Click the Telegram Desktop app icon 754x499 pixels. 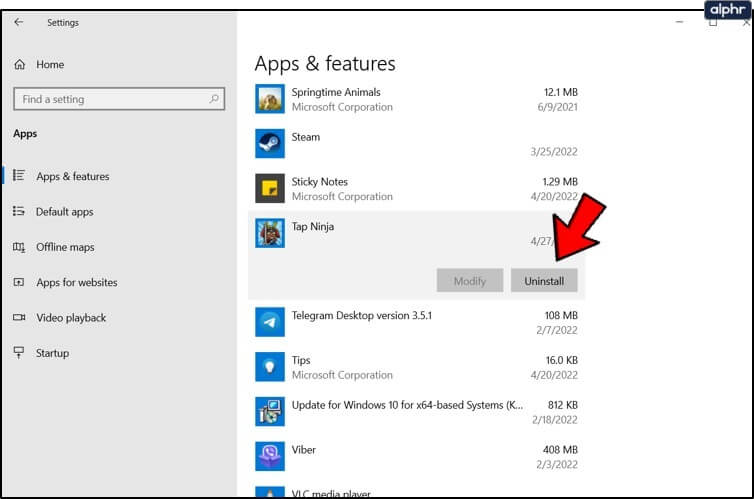[x=270, y=322]
